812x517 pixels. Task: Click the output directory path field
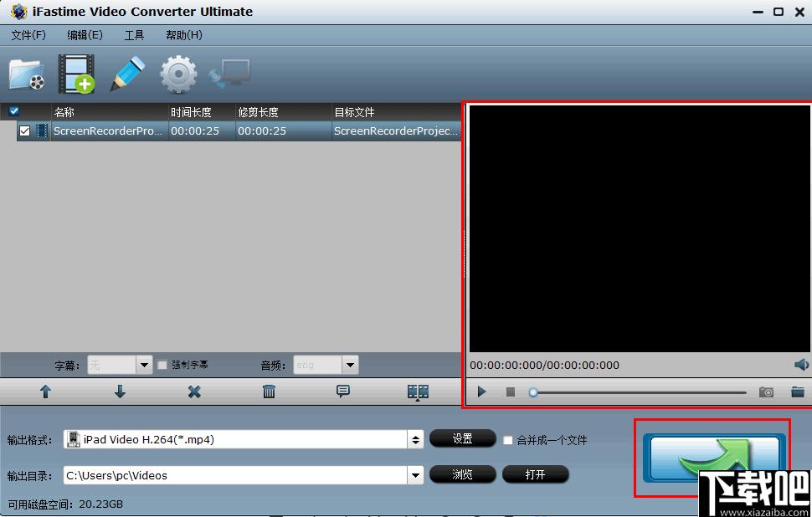point(235,475)
